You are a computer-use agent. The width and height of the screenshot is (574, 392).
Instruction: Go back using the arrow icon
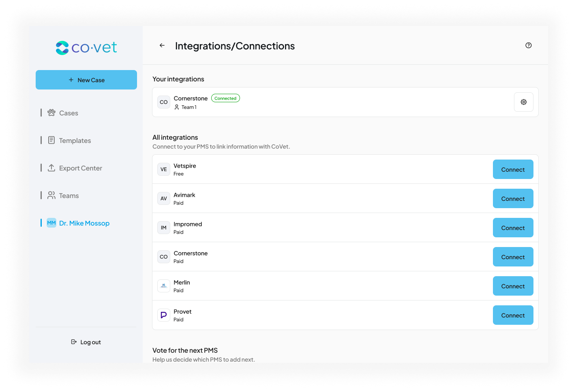tap(162, 45)
